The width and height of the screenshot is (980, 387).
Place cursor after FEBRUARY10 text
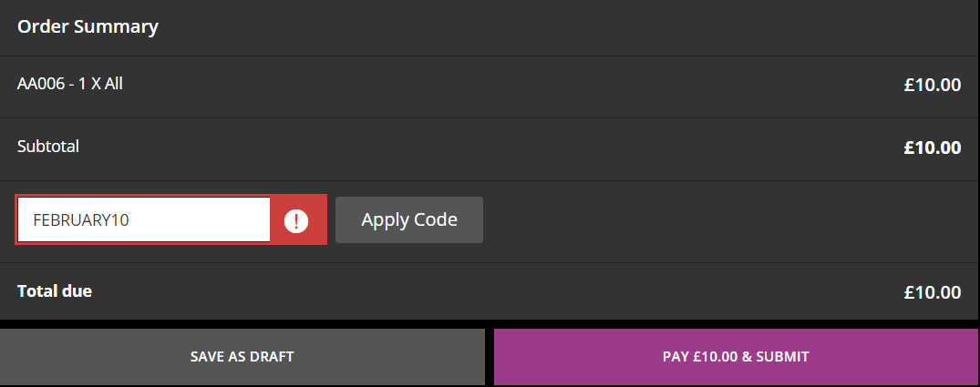pyautogui.click(x=130, y=220)
